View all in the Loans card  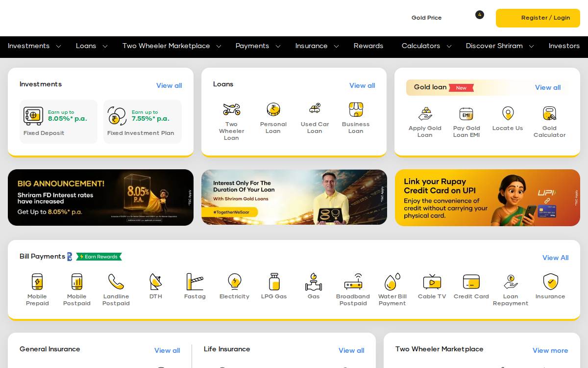(362, 85)
